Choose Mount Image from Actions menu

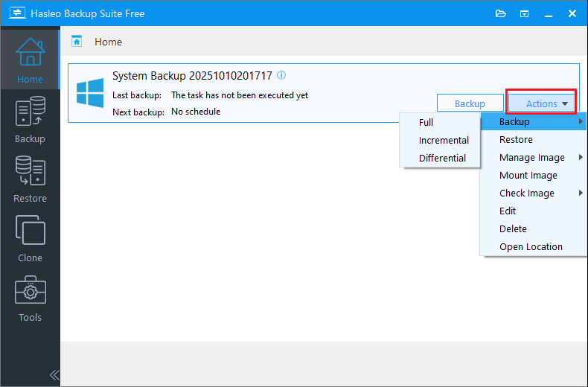[534, 175]
